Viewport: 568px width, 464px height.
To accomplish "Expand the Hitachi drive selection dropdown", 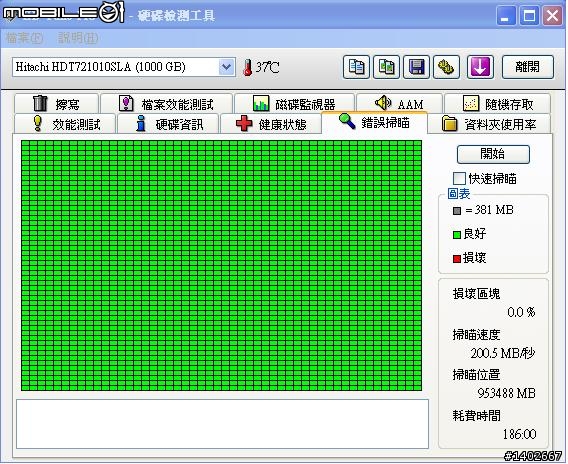I will pyautogui.click(x=226, y=67).
